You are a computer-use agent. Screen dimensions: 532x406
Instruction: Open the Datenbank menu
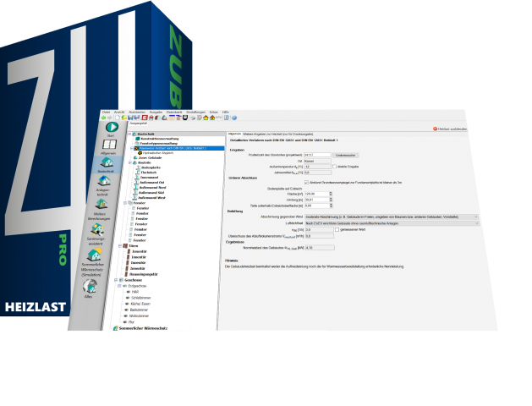(x=174, y=112)
